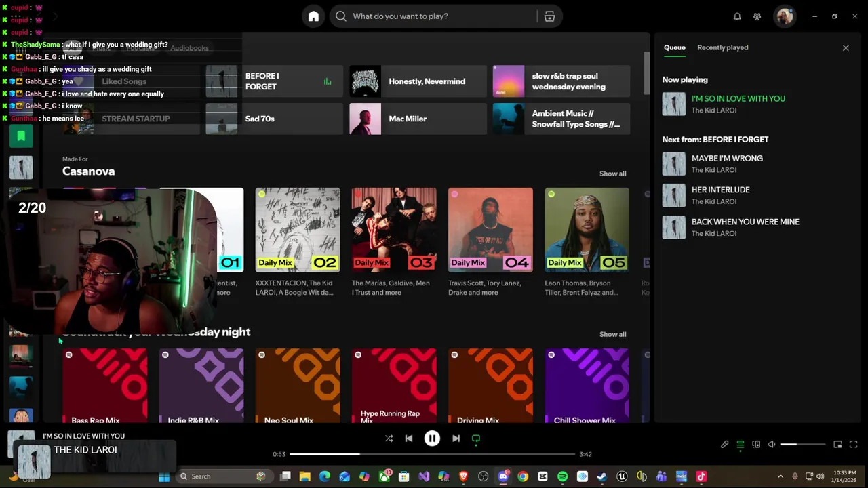Pause the current song
This screenshot has height=488, width=868.
click(432, 439)
